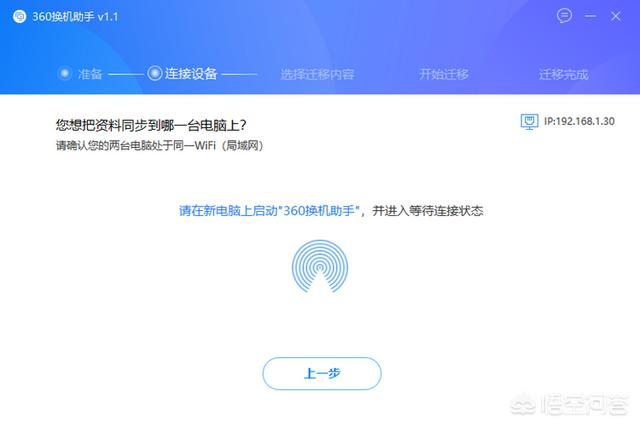Click the computer network icon beside IP
This screenshot has height=427, width=640.
click(x=529, y=122)
